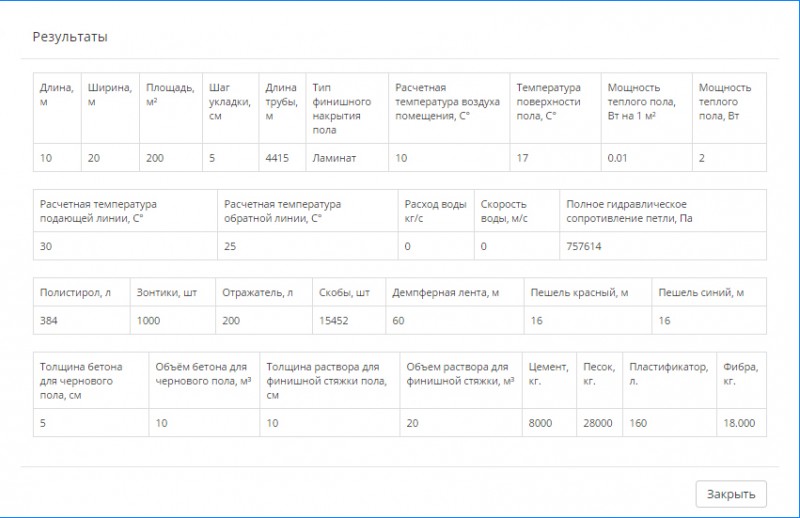Click the Температура поверхности пола header
The height and width of the screenshot is (518, 800).
548,102
